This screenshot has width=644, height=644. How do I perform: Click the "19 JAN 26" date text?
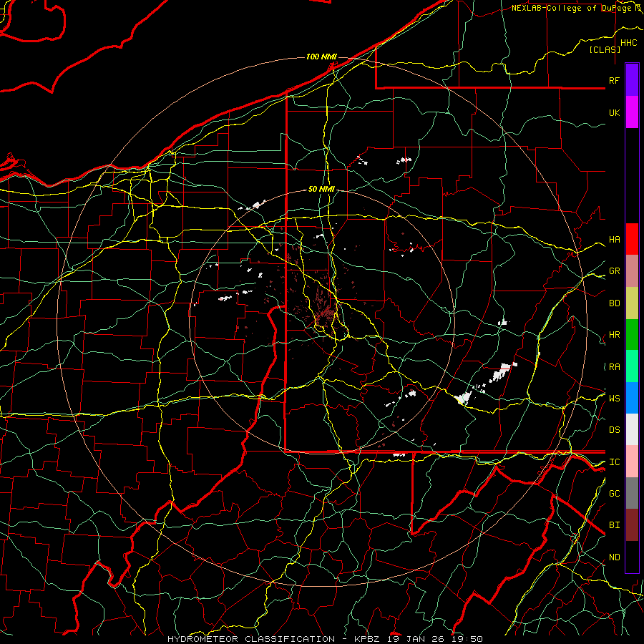(417, 639)
